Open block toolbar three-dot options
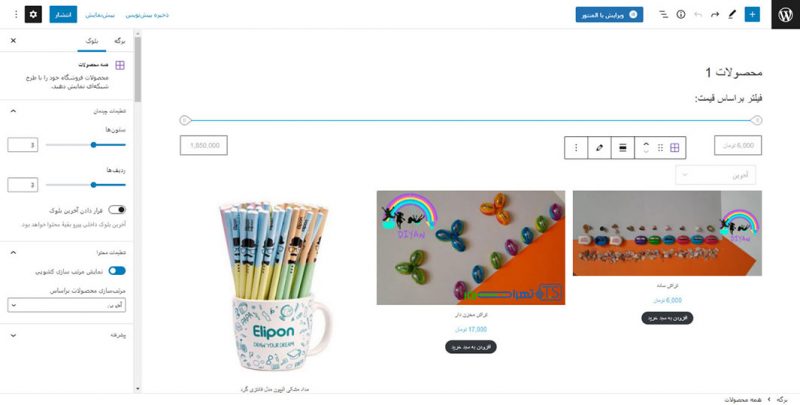Image resolution: width=800 pixels, height=405 pixels. [x=576, y=147]
